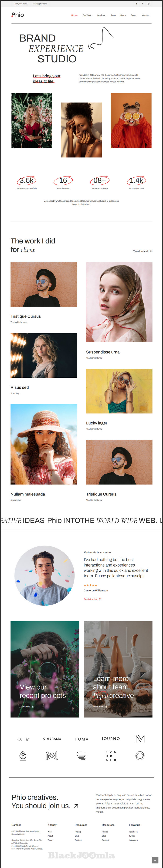Click the back-to-top arrow button

(x=155, y=860)
